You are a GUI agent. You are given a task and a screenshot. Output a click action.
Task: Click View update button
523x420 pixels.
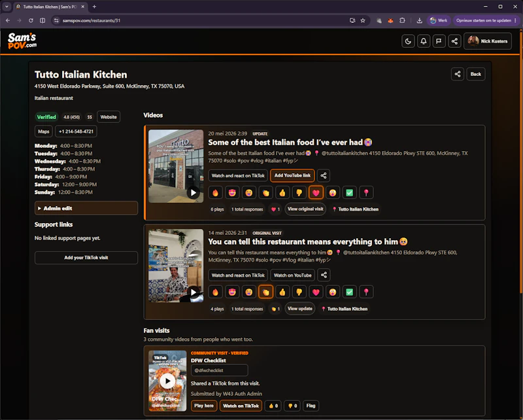pos(300,309)
